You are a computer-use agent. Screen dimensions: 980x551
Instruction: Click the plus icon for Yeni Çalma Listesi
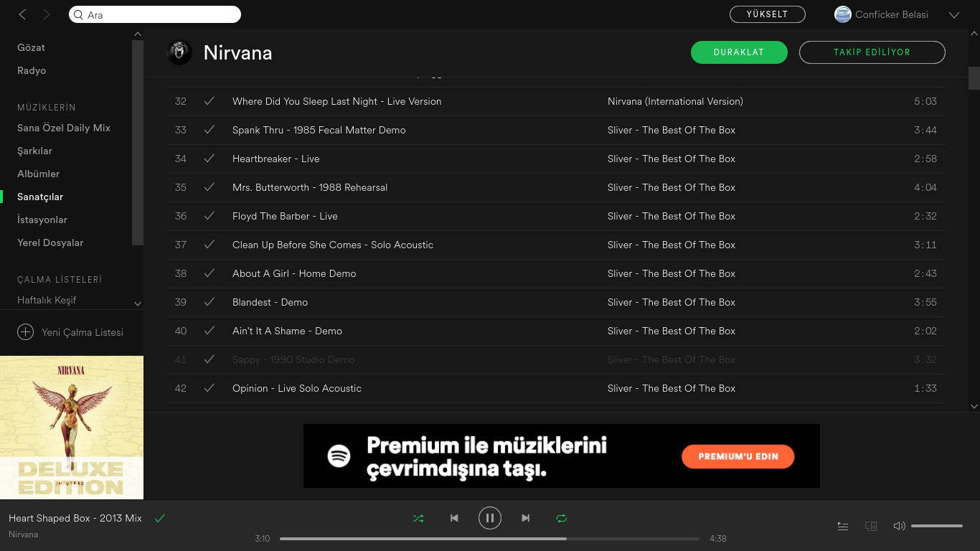25,332
